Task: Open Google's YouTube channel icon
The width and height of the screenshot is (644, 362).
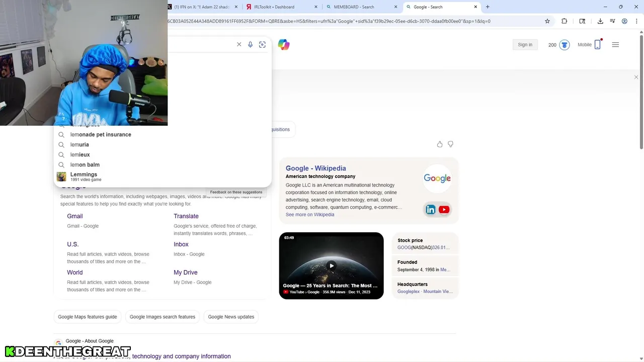Action: click(x=444, y=210)
